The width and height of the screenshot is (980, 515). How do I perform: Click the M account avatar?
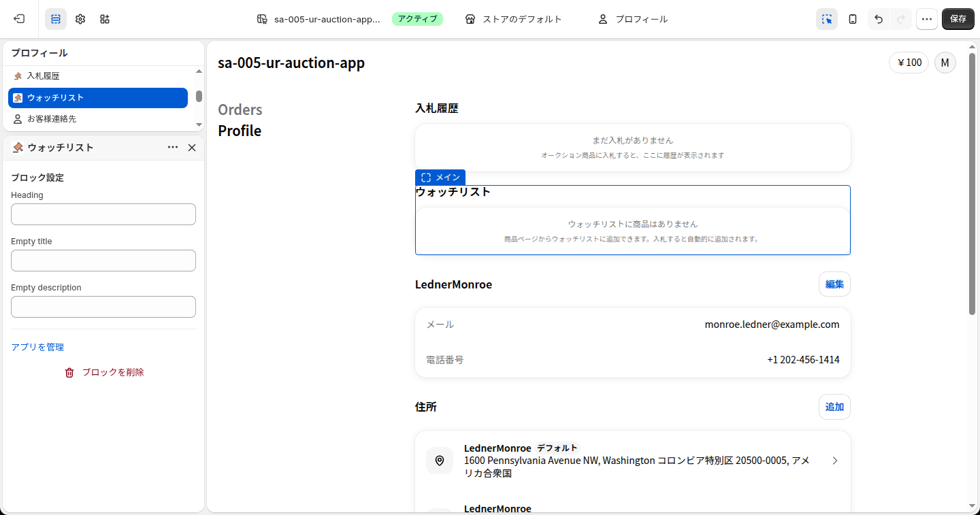945,63
